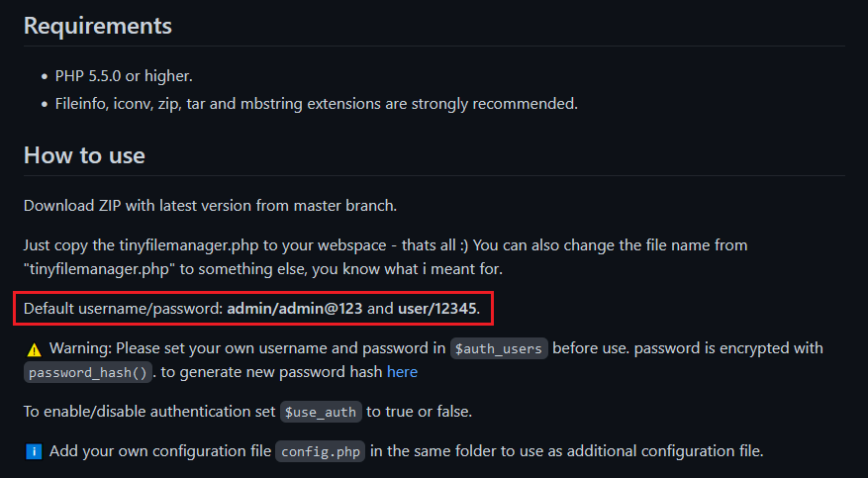Open the "here" password hash link
This screenshot has width=868, height=478.
click(x=402, y=372)
